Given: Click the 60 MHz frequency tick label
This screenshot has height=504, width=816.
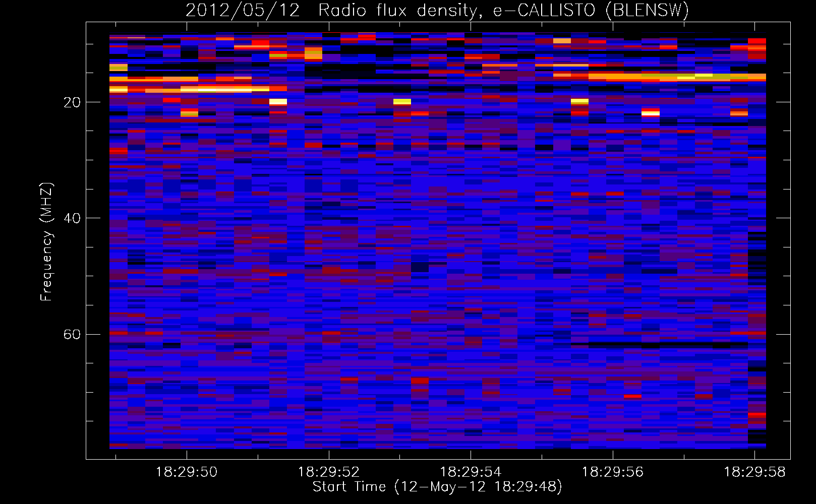Looking at the screenshot, I should tap(72, 334).
